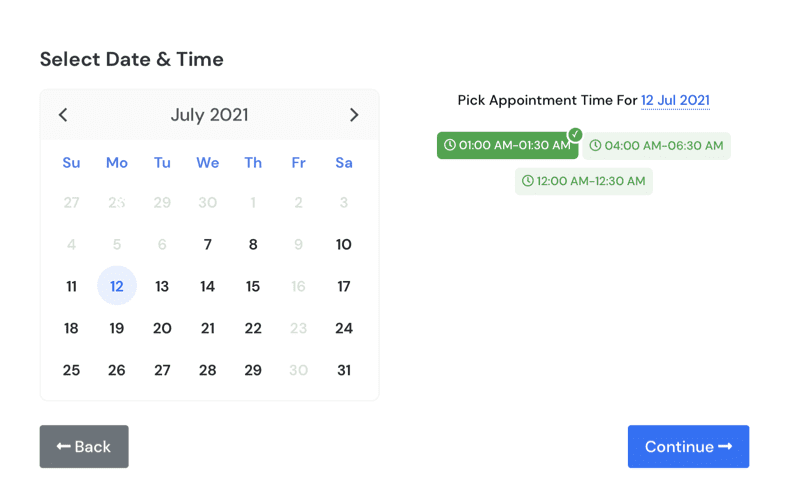The image size is (790, 493).
Task: Open the 12 Jul 2021 date link
Action: (675, 101)
